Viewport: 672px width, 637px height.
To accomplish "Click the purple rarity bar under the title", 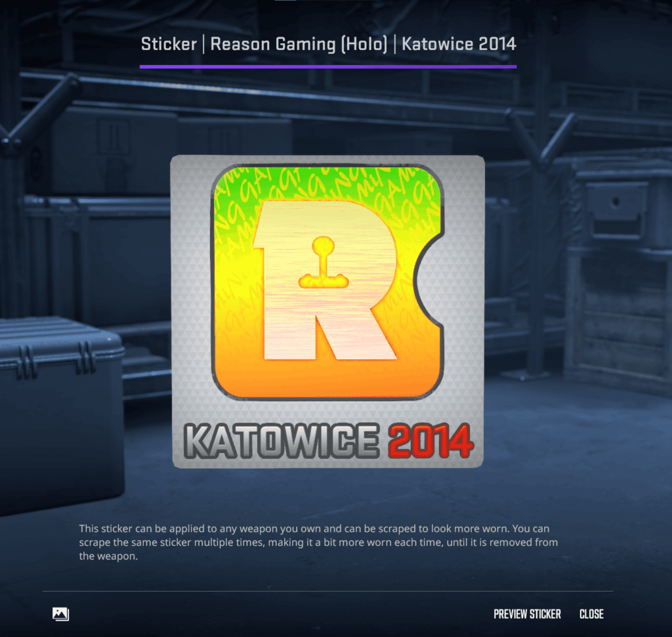I will [328, 66].
